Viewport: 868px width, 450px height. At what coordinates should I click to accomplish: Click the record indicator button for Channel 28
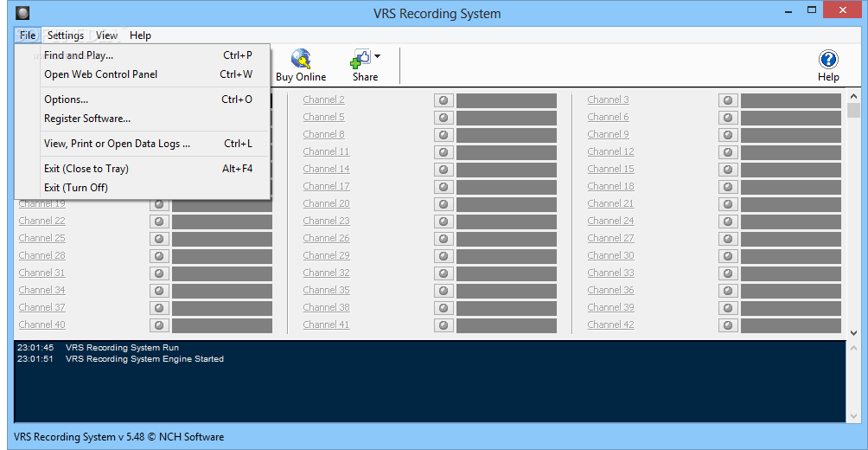click(159, 256)
